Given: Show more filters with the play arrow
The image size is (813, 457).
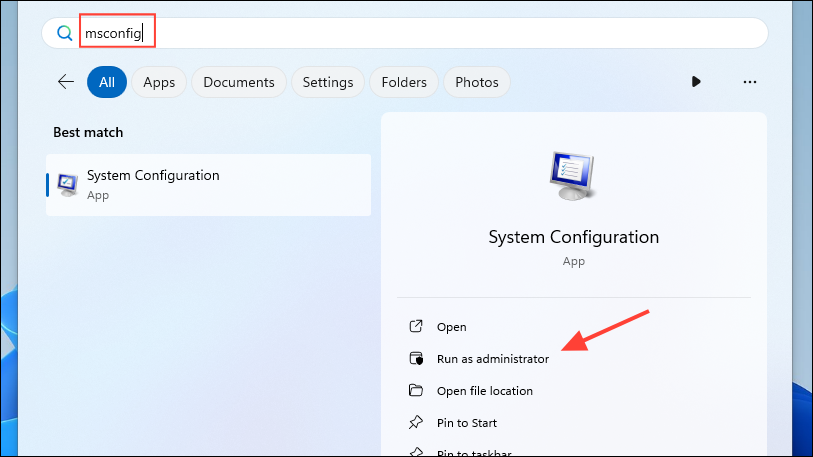Looking at the screenshot, I should pos(696,82).
